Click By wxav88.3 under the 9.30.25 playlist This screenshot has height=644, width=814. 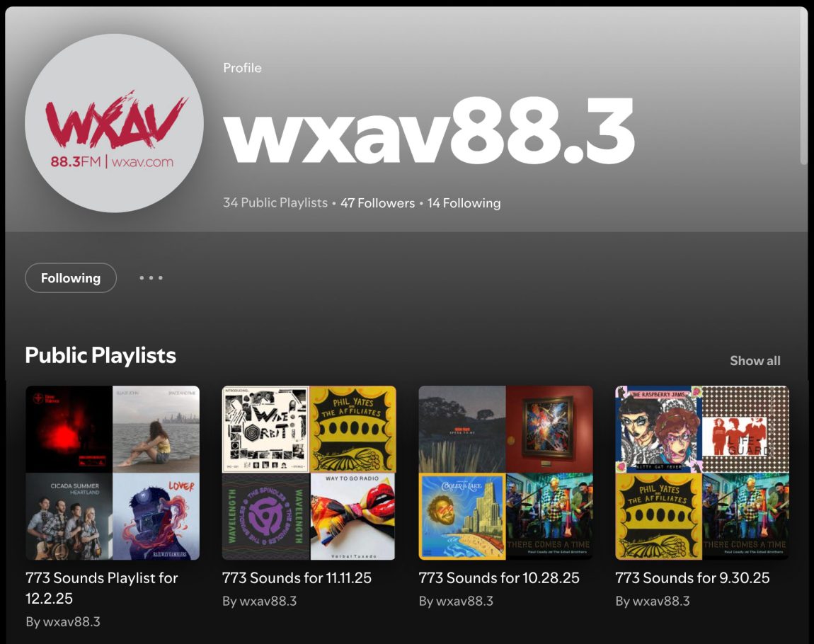653,602
